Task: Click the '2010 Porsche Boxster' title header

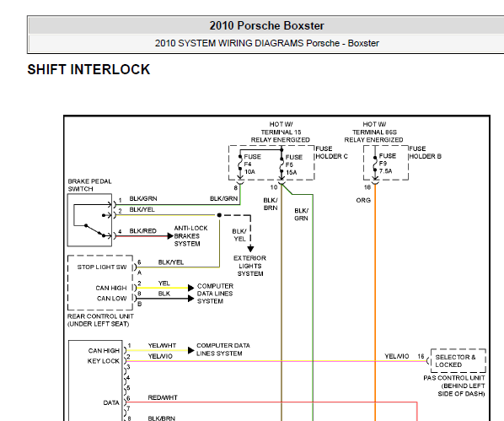Action: pyautogui.click(x=266, y=26)
